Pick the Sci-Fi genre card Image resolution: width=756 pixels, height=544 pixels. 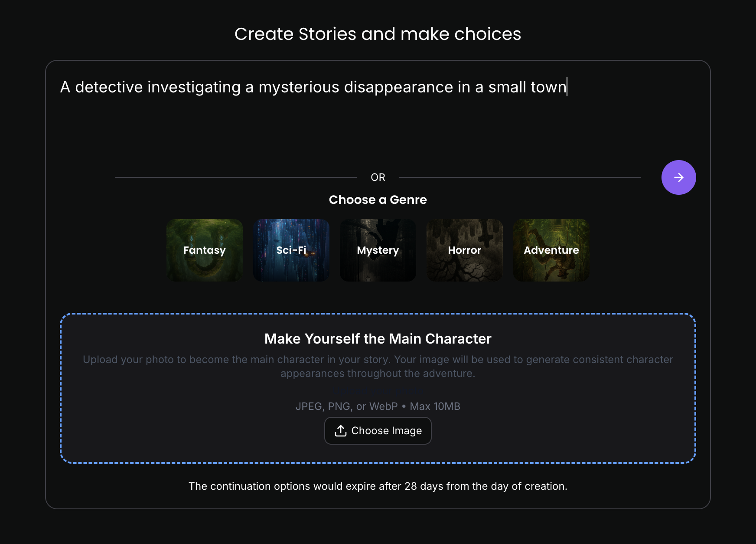(291, 250)
